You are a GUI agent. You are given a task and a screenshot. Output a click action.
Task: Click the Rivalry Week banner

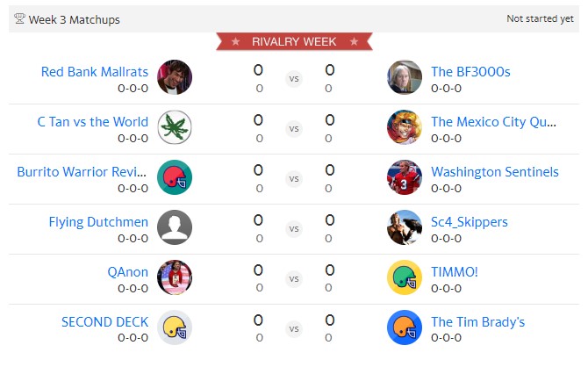click(x=294, y=41)
